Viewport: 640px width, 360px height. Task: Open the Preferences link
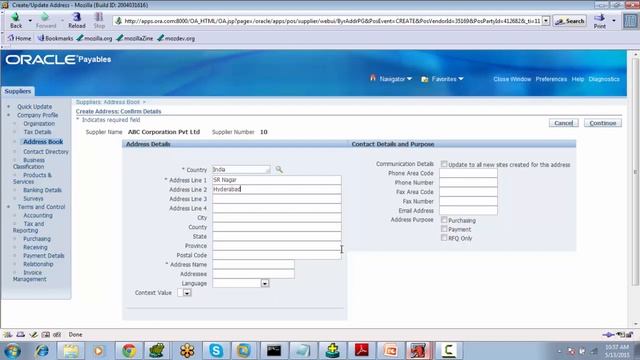point(551,79)
